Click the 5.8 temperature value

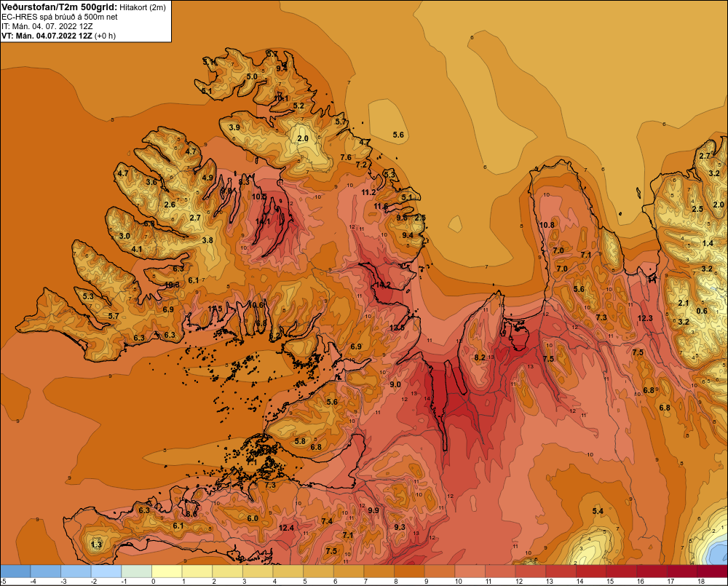click(300, 441)
